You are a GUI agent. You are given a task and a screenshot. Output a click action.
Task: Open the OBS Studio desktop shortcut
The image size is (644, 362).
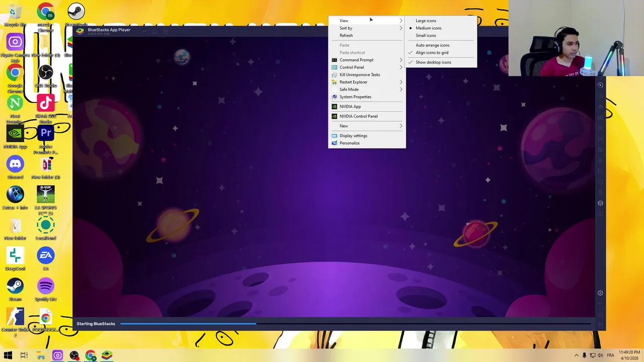(45, 76)
